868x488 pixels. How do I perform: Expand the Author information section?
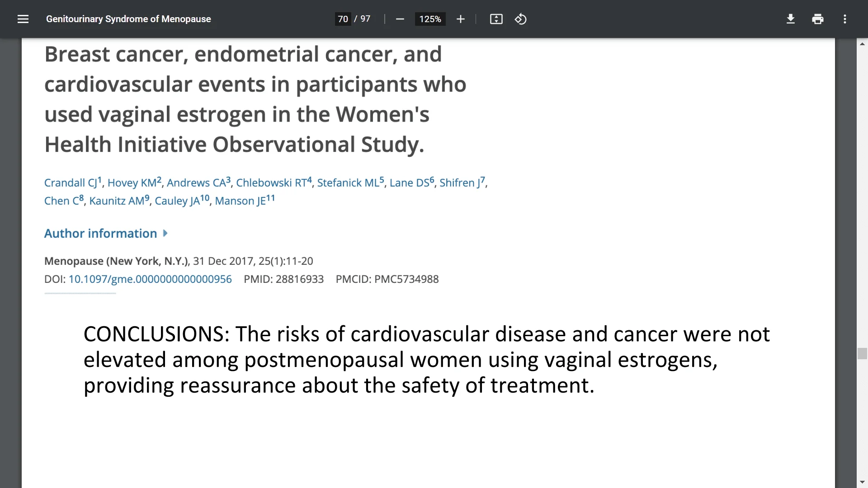[x=106, y=233]
